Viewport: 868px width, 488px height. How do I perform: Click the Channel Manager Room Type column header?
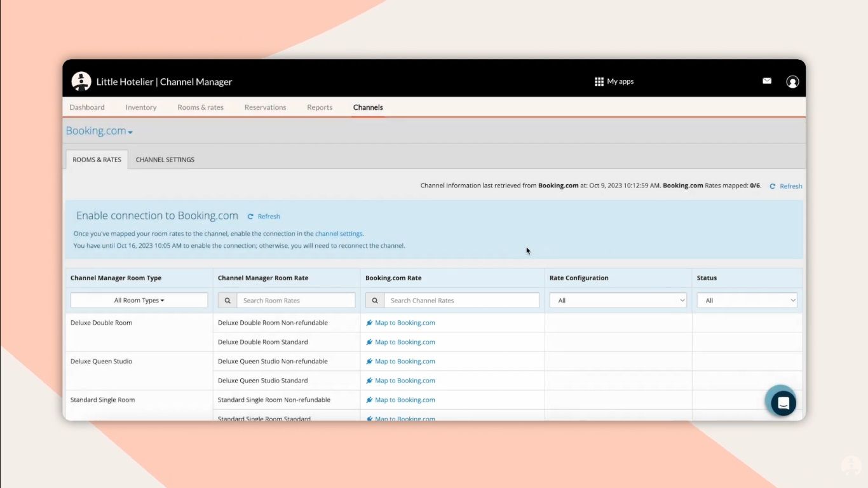[116, 278]
